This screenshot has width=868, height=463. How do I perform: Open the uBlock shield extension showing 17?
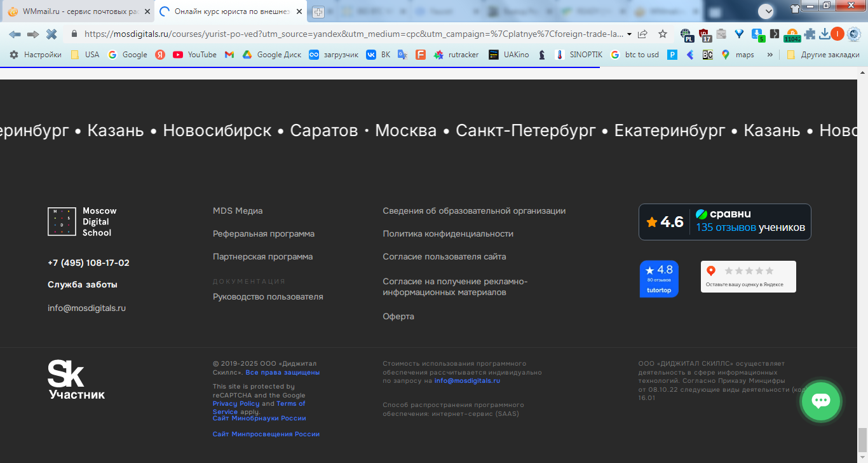(704, 35)
